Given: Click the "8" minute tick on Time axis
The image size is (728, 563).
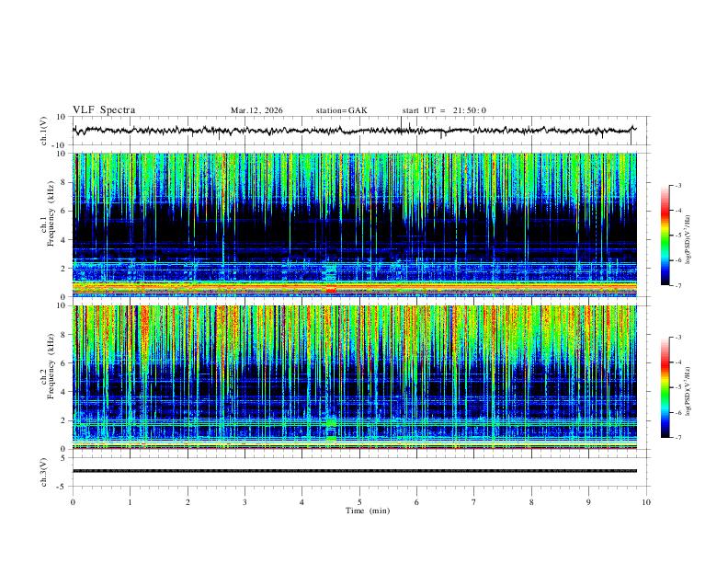Looking at the screenshot, I should (531, 502).
